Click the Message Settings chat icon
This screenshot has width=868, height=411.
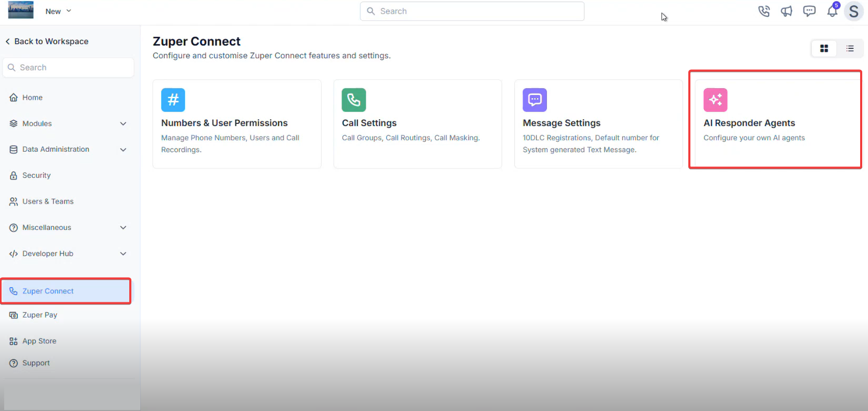coord(535,100)
